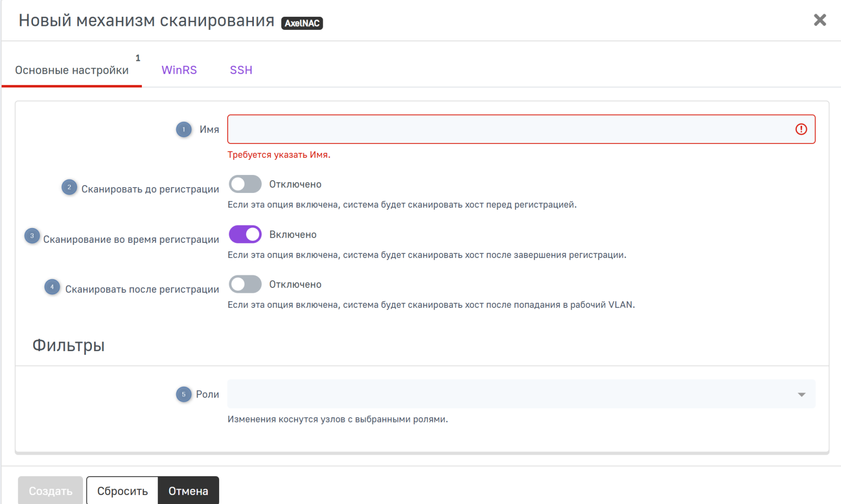Enable the Сканировать до регистрации switch

click(245, 184)
